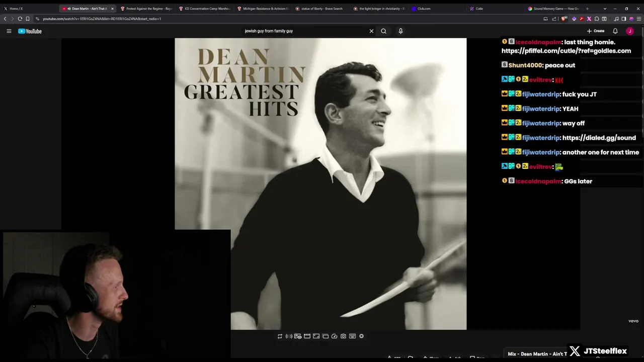This screenshot has height=362, width=644.
Task: Reload the page with the refresh icon
Action: pos(20,19)
